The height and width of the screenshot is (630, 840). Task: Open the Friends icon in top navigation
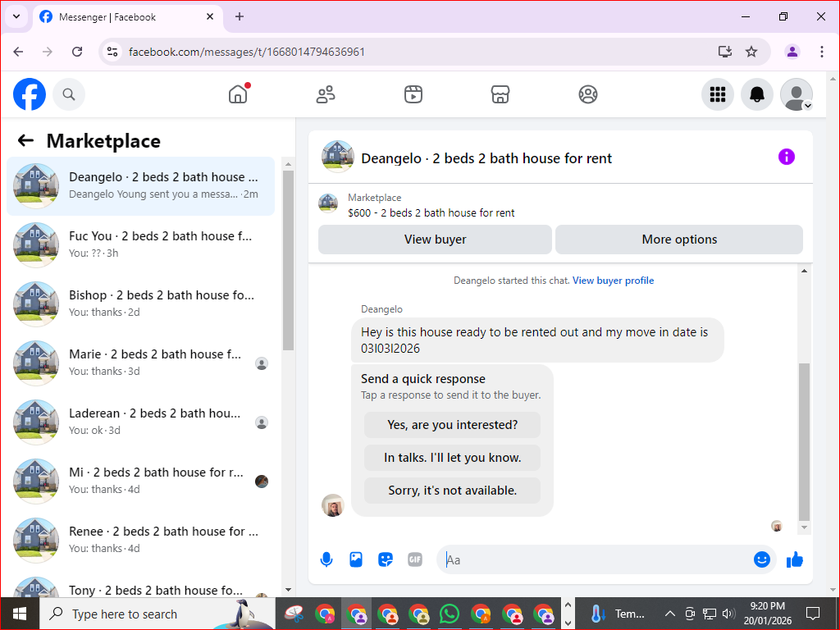325,94
